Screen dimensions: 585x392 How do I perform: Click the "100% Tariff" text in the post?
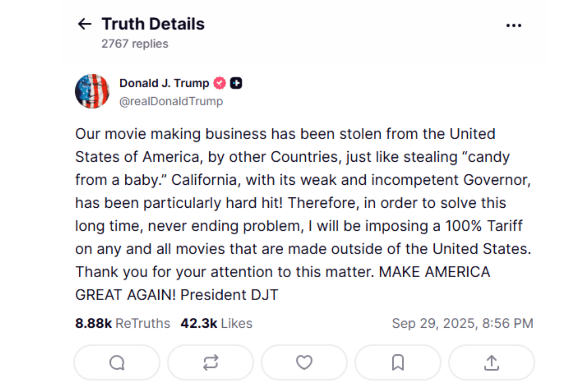pos(484,226)
